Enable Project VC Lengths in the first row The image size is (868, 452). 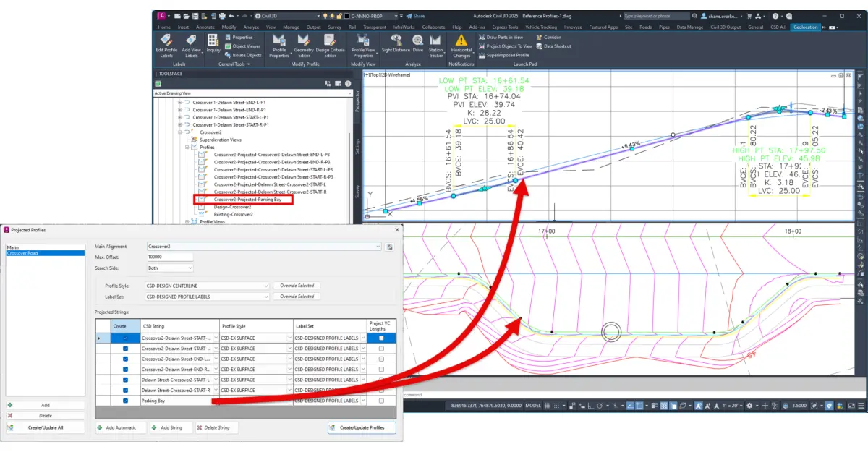tap(381, 338)
